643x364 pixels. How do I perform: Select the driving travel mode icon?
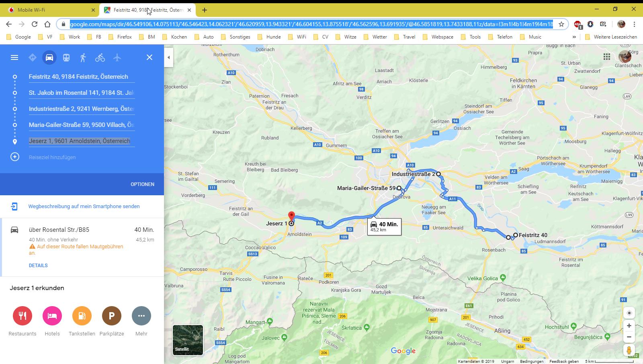[x=49, y=57]
